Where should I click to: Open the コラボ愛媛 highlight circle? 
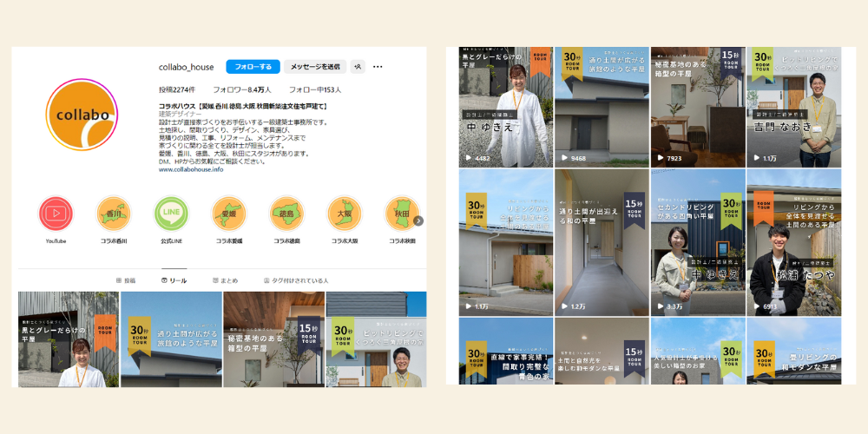point(228,214)
